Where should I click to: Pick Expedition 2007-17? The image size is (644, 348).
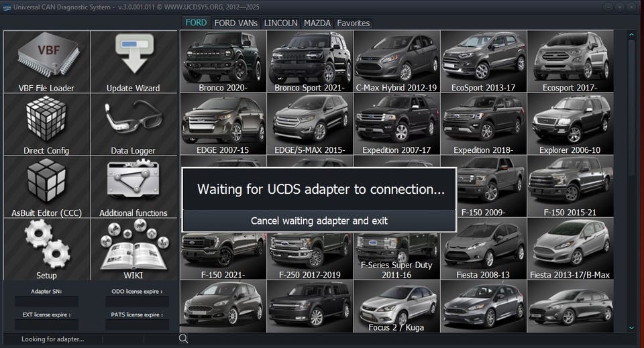[x=396, y=124]
